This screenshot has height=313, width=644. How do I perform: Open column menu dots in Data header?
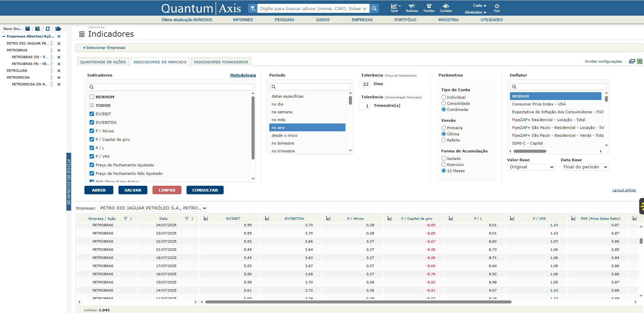(x=192, y=218)
